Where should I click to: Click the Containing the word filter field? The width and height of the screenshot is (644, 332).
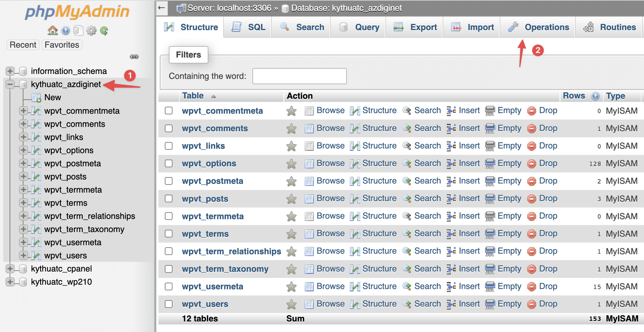[299, 76]
